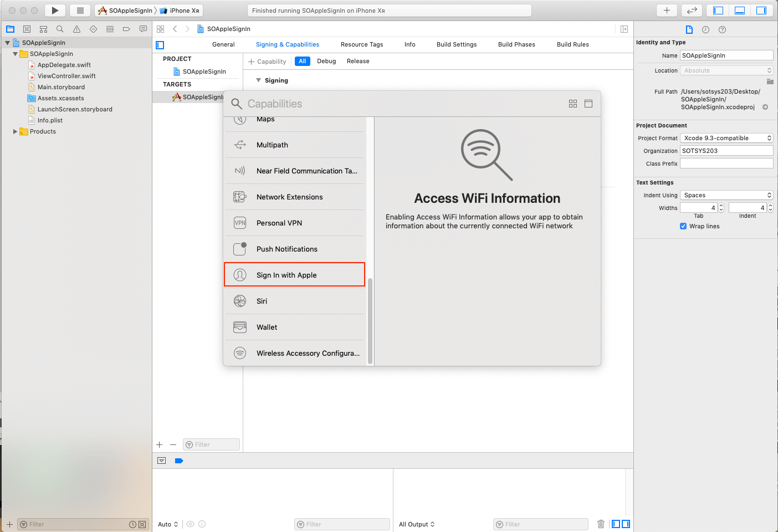The width and height of the screenshot is (778, 532).
Task: Select the Personal VPN capability
Action: [x=294, y=223]
